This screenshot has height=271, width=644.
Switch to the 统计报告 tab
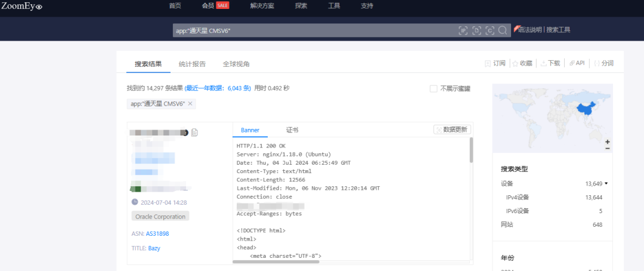(192, 64)
